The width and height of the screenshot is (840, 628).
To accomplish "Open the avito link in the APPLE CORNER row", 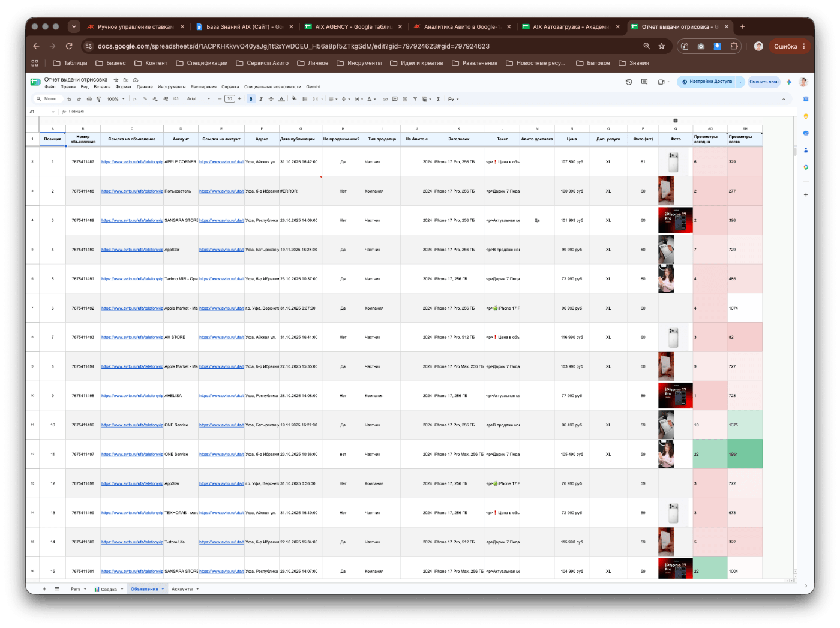I will 132,162.
